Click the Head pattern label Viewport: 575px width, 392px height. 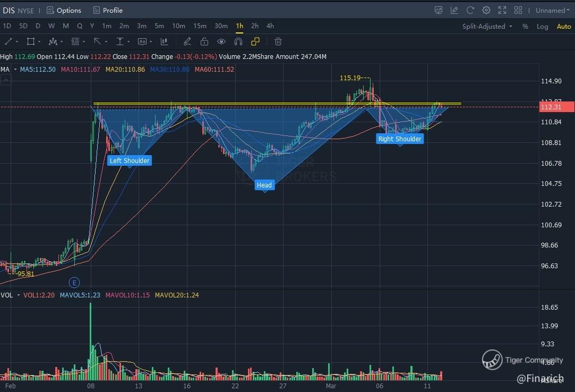tap(264, 185)
